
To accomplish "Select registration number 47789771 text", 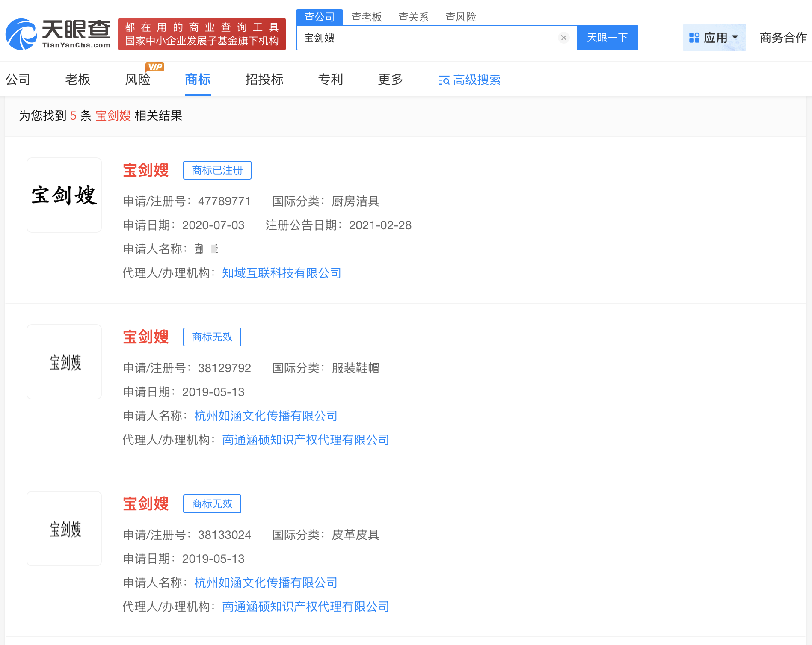I will point(224,201).
